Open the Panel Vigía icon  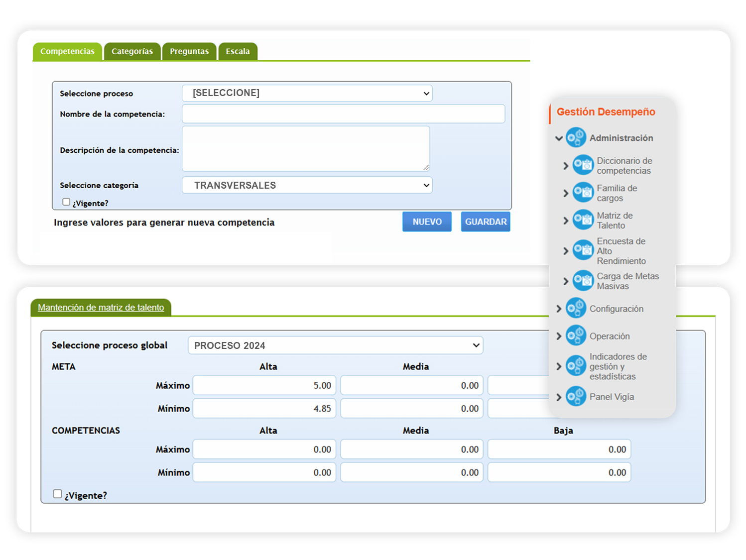coord(576,397)
